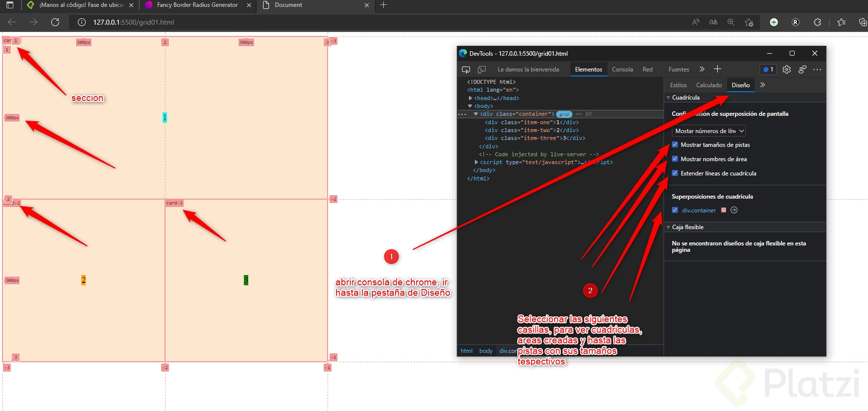Switch to the Estilos pane
The height and width of the screenshot is (411, 868).
[x=678, y=85]
